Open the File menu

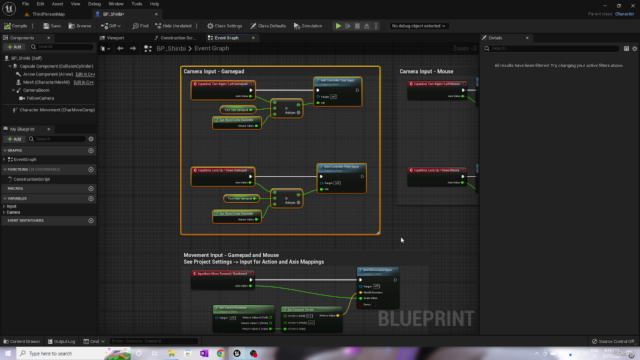click(25, 4)
